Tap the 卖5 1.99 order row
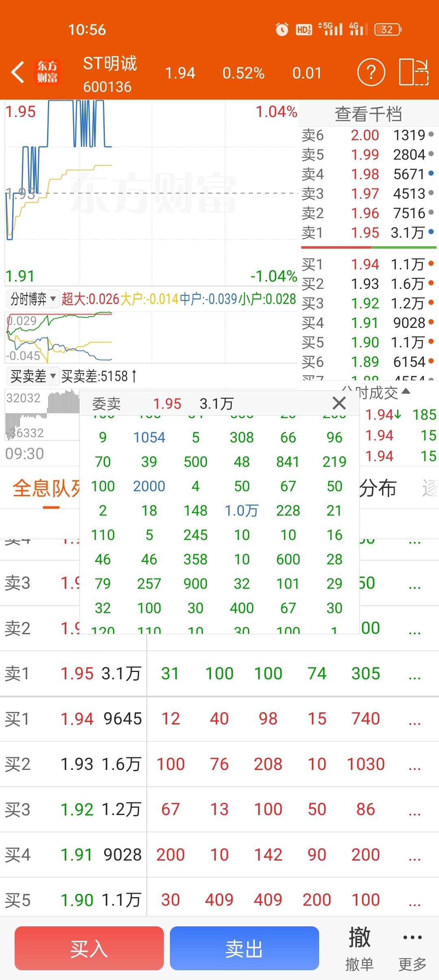Image resolution: width=439 pixels, height=980 pixels. pos(368,154)
